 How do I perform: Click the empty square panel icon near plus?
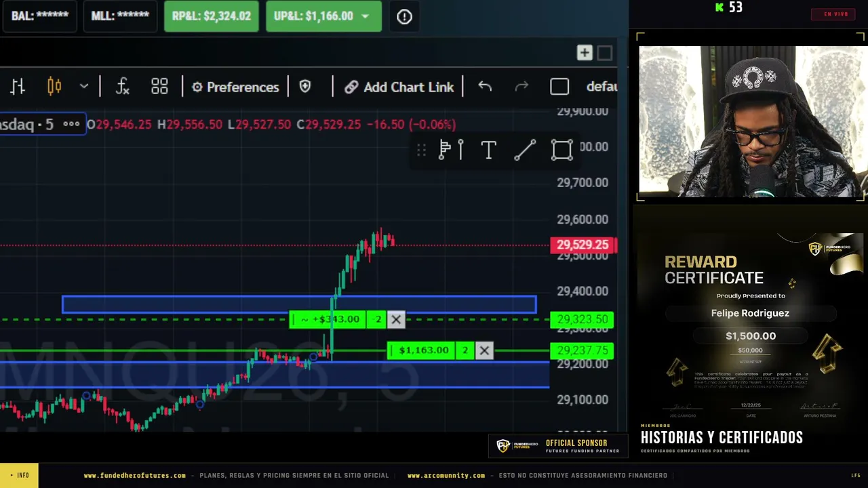pos(605,53)
